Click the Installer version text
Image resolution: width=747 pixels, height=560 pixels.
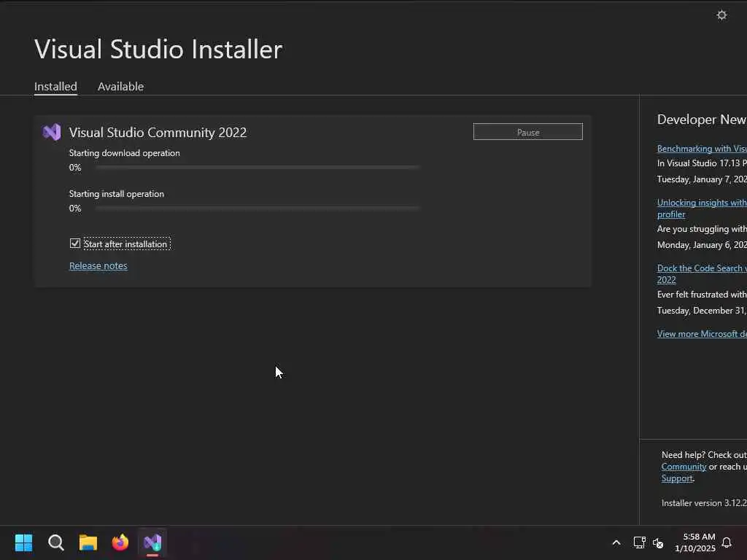pos(704,503)
